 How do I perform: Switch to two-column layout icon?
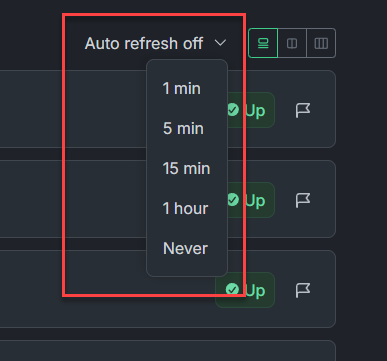[292, 43]
